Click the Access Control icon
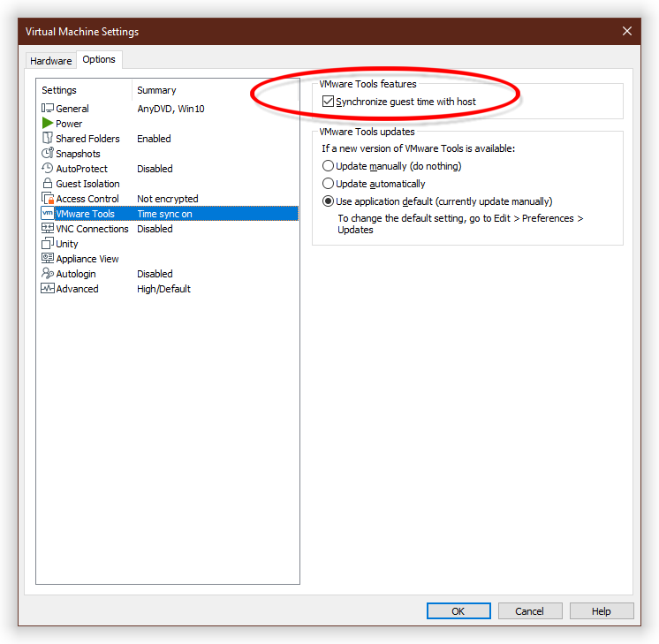Screen dimensions: 659x644 (48, 198)
